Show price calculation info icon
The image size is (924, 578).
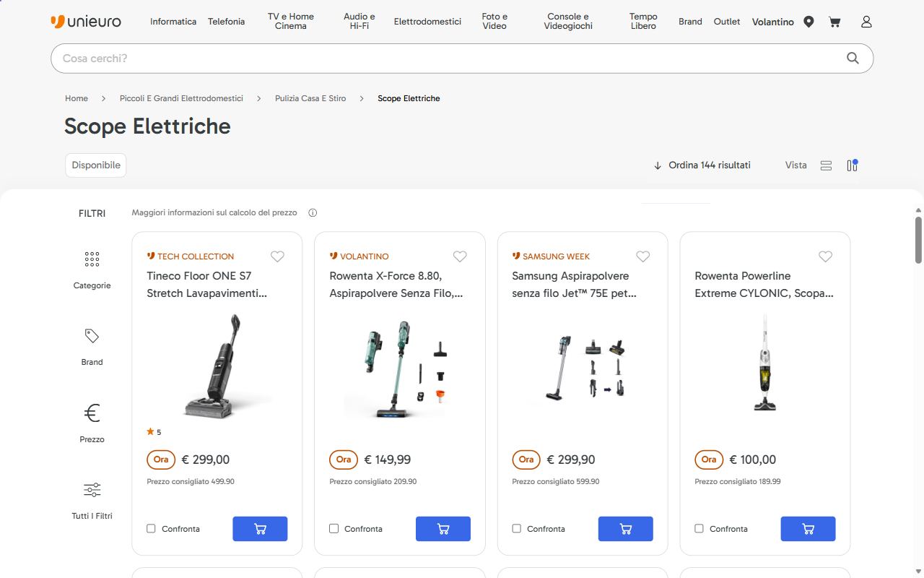313,213
